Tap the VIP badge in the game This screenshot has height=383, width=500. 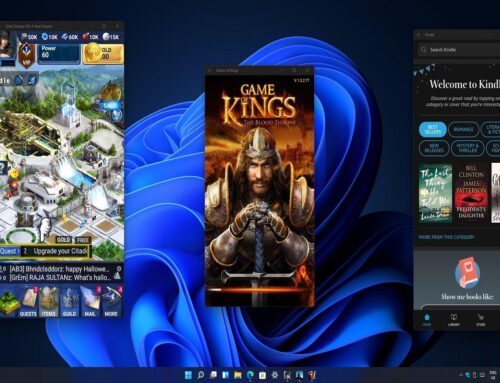tap(26, 56)
